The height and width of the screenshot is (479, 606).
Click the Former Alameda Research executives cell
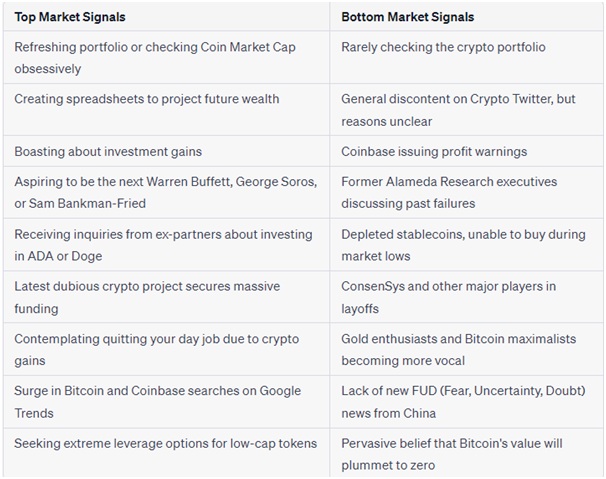pos(466,193)
